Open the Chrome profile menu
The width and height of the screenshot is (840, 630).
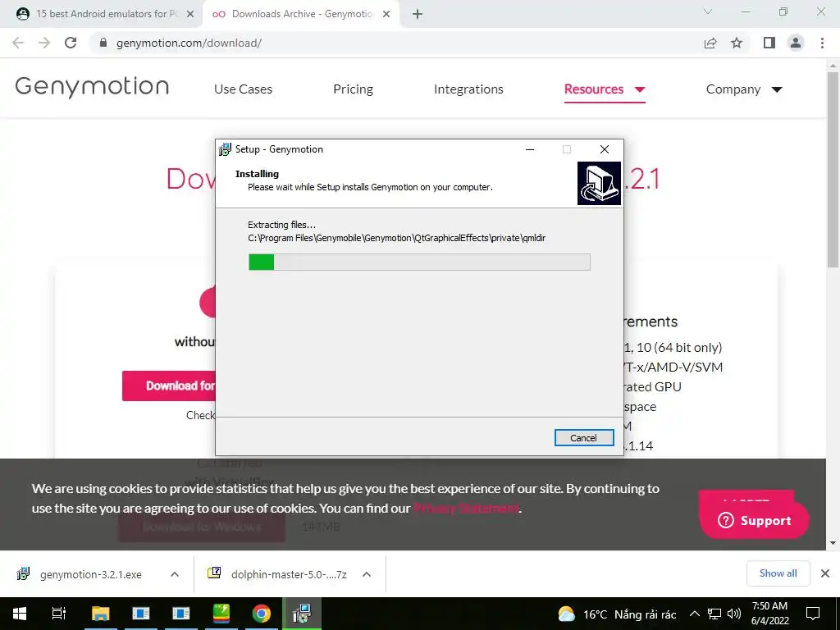[x=796, y=43]
